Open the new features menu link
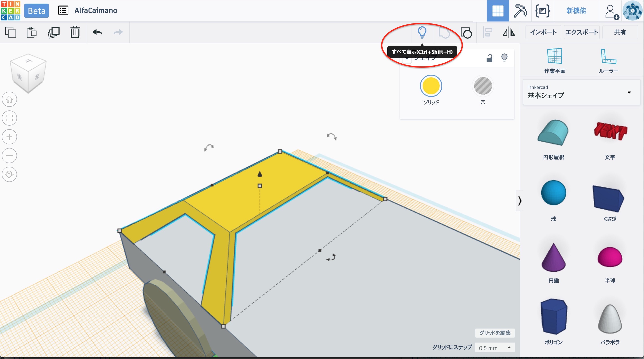Image resolution: width=644 pixels, height=359 pixels. point(576,11)
